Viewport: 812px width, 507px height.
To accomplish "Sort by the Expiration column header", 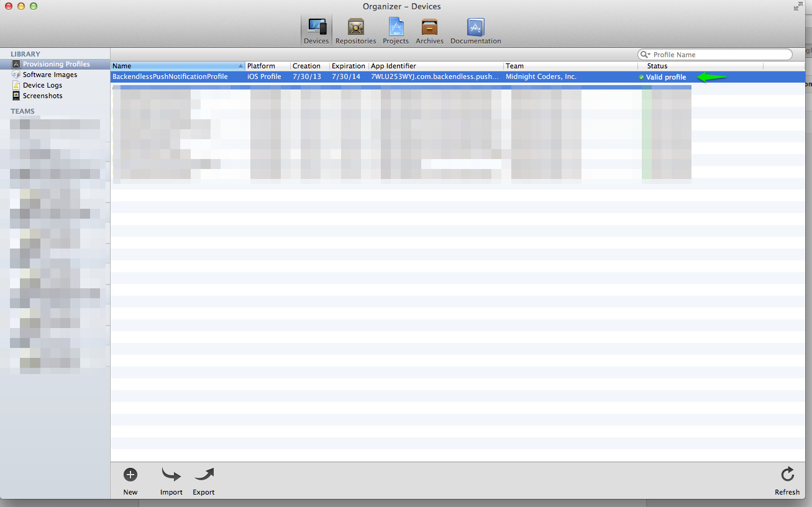I will [349, 66].
